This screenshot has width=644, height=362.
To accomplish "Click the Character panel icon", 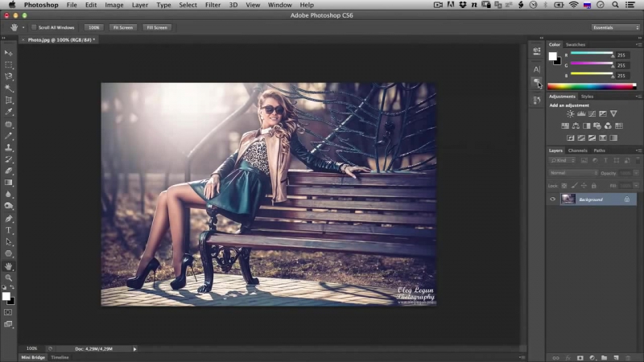I will pos(537,69).
